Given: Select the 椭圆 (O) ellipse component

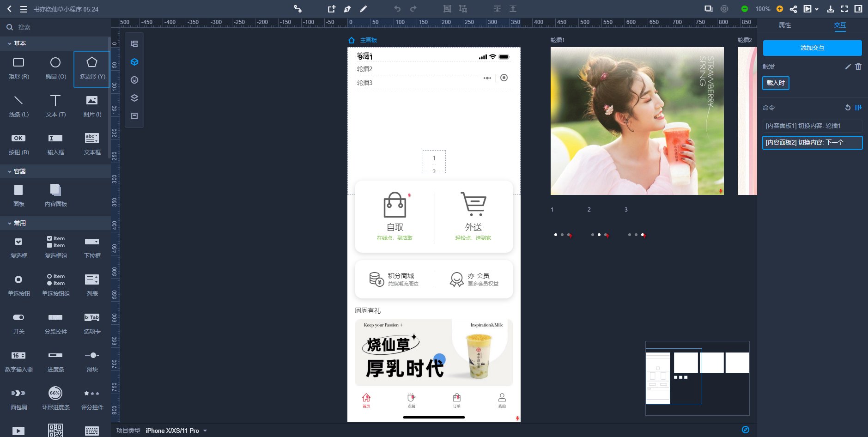Looking at the screenshot, I should (x=55, y=68).
